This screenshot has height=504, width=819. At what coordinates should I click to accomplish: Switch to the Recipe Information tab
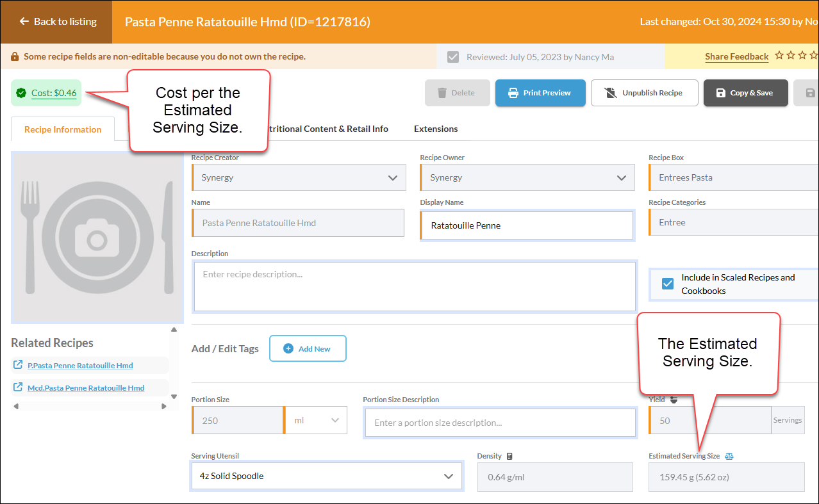pyautogui.click(x=63, y=129)
